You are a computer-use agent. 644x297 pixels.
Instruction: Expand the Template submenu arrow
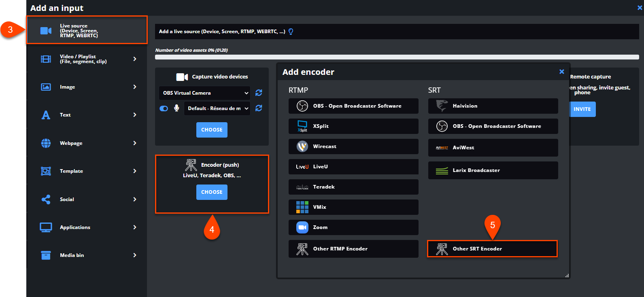point(135,171)
